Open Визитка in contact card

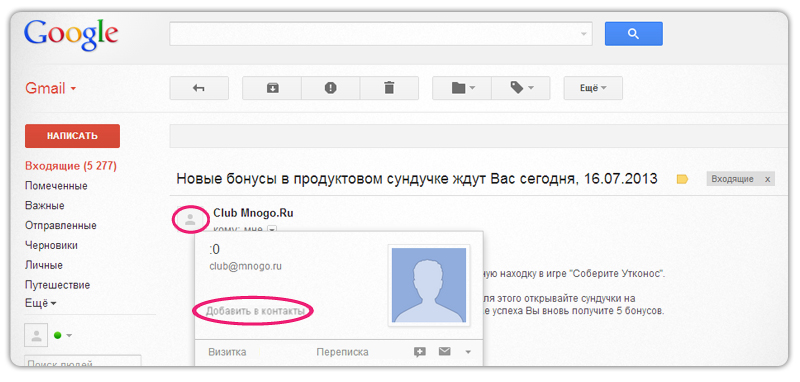pos(227,352)
